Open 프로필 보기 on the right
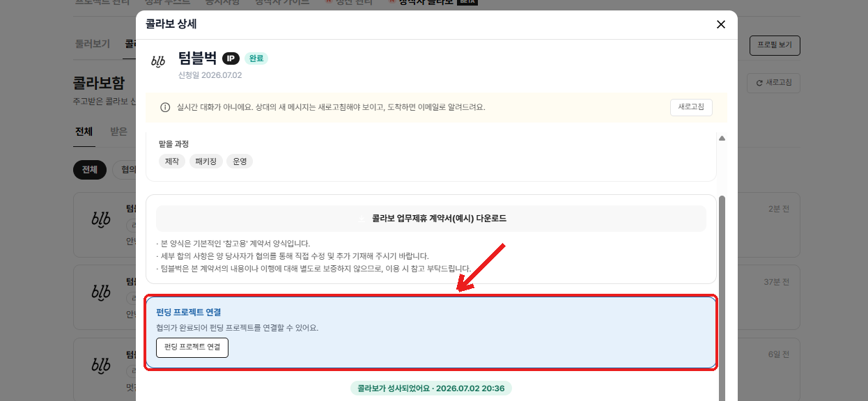Screen dimensions: 868x401 (x=775, y=45)
